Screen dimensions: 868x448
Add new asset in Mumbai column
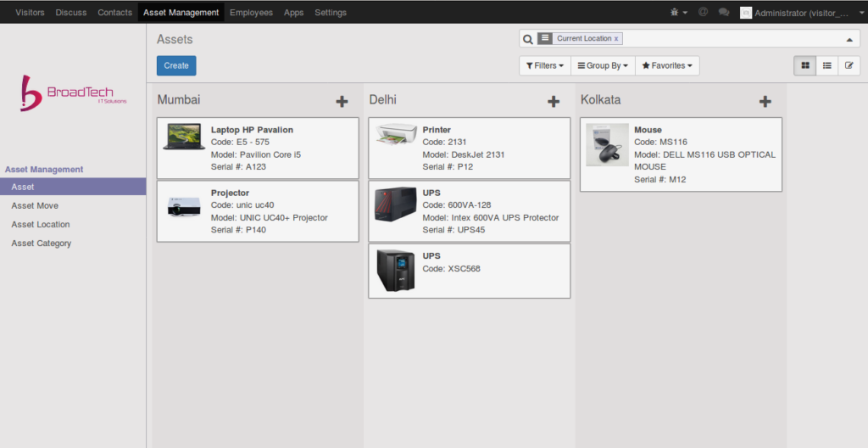pyautogui.click(x=342, y=102)
